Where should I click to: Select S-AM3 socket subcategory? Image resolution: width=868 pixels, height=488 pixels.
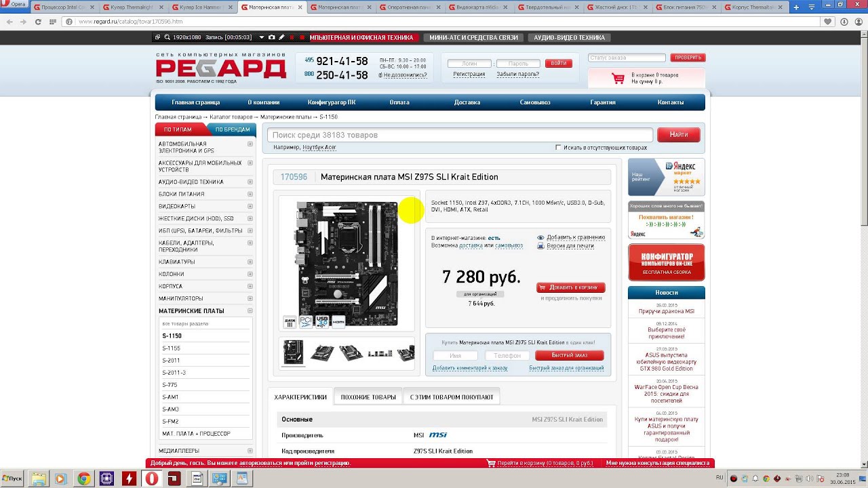[171, 409]
